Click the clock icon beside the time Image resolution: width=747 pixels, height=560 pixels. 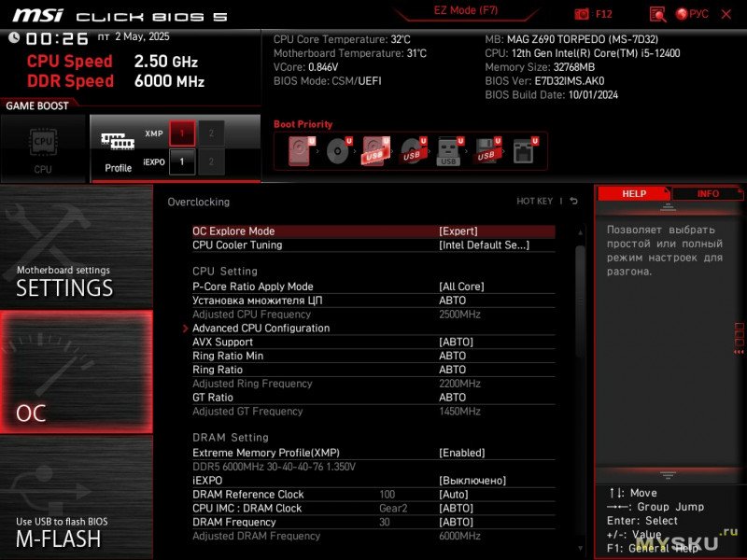point(14,37)
